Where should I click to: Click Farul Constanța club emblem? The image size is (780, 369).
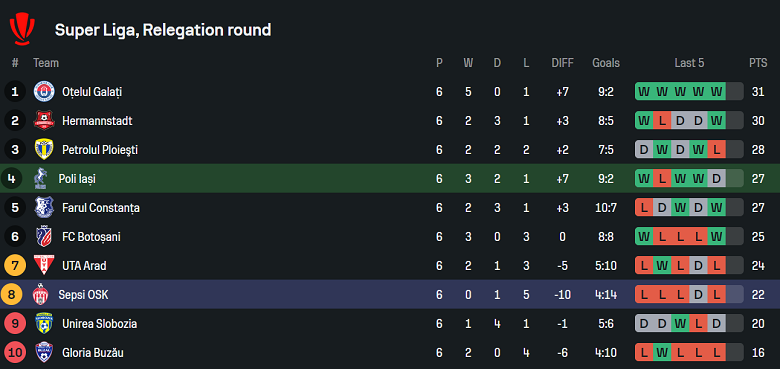(44, 207)
